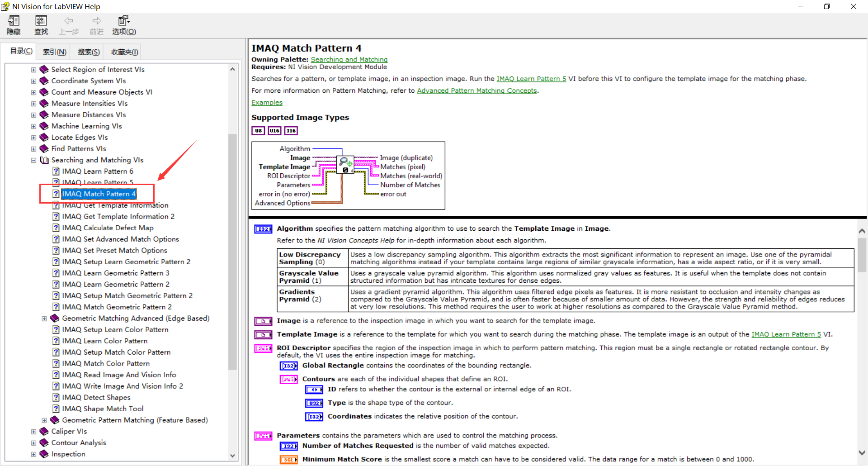Click the book icon of Geometric Matching Advanced
This screenshot has width=868, height=466.
(x=55, y=318)
